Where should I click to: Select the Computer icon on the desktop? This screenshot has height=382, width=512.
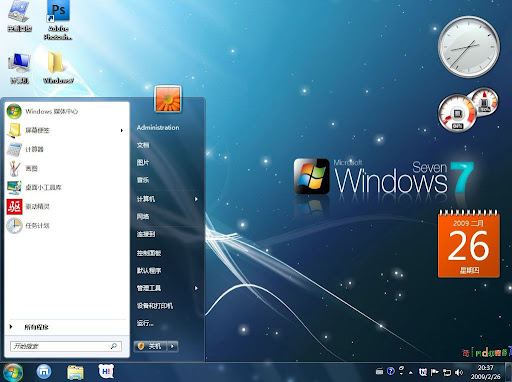point(19,68)
